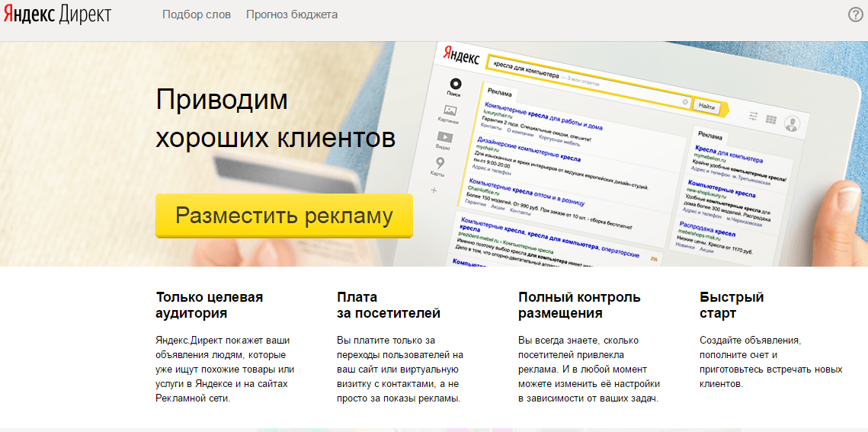This screenshot has height=432, width=868.
Task: Select the Поиск icon on tablet
Action: point(454,84)
